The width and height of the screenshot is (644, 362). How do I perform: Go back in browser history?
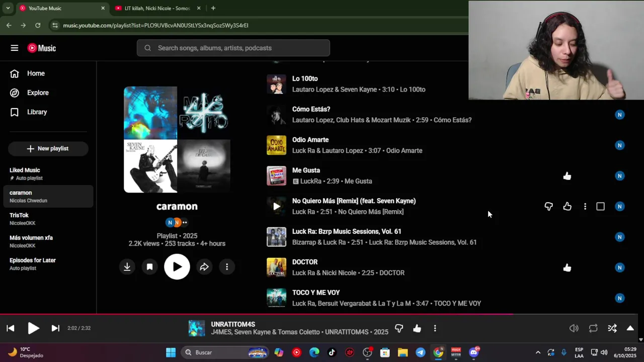point(9,25)
